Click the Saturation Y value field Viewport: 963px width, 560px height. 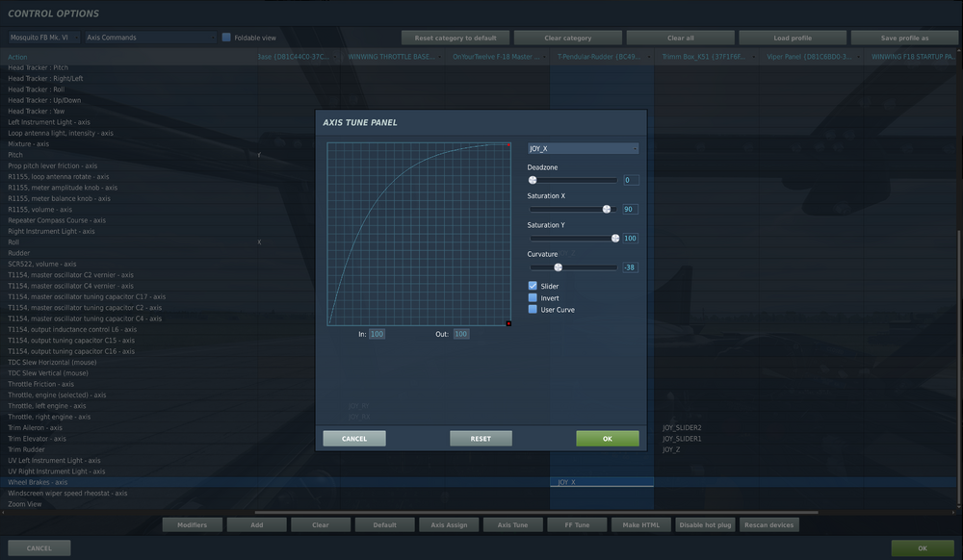click(x=630, y=238)
